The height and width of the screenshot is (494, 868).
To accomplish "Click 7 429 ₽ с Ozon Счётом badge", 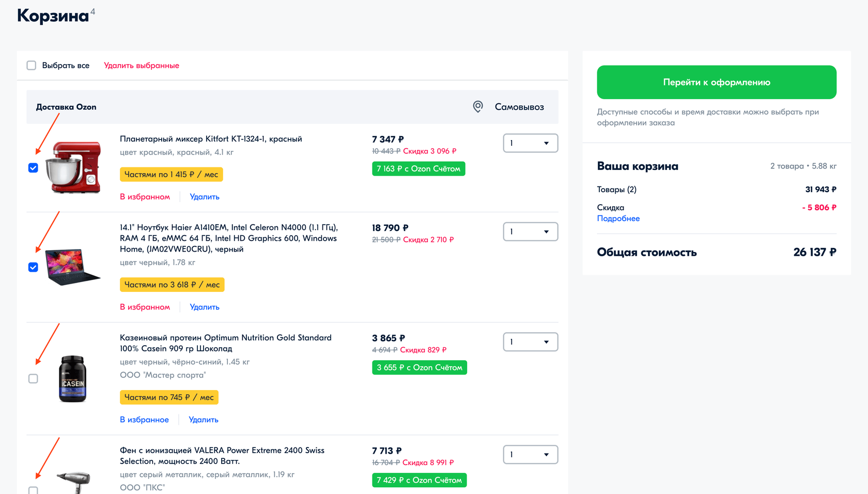I will tap(420, 480).
